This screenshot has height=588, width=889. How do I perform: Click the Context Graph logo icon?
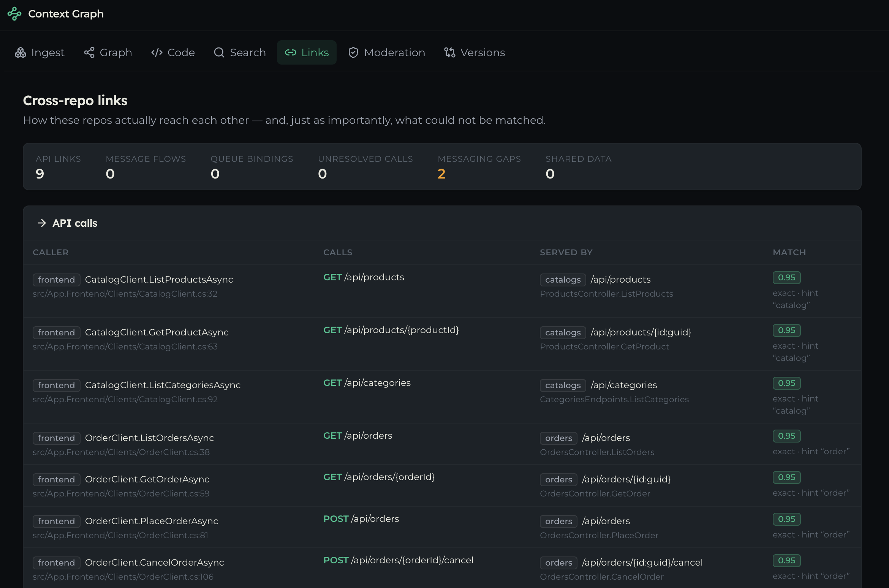click(x=14, y=14)
